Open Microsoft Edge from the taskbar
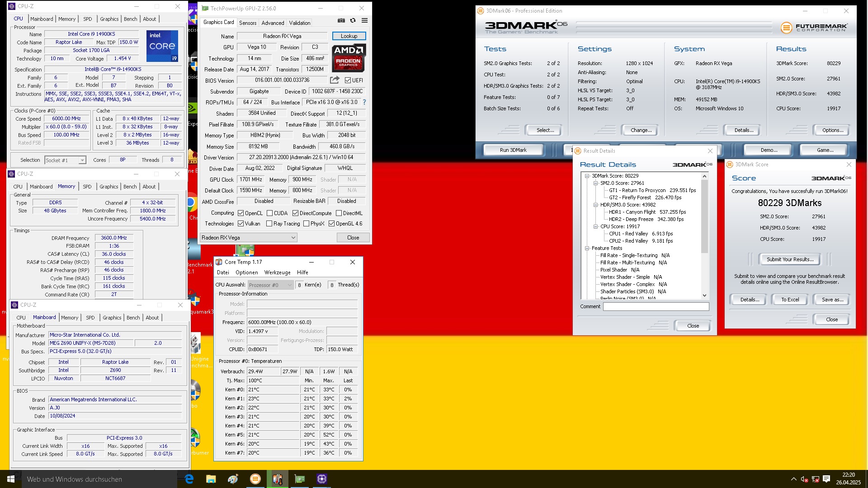 189,479
